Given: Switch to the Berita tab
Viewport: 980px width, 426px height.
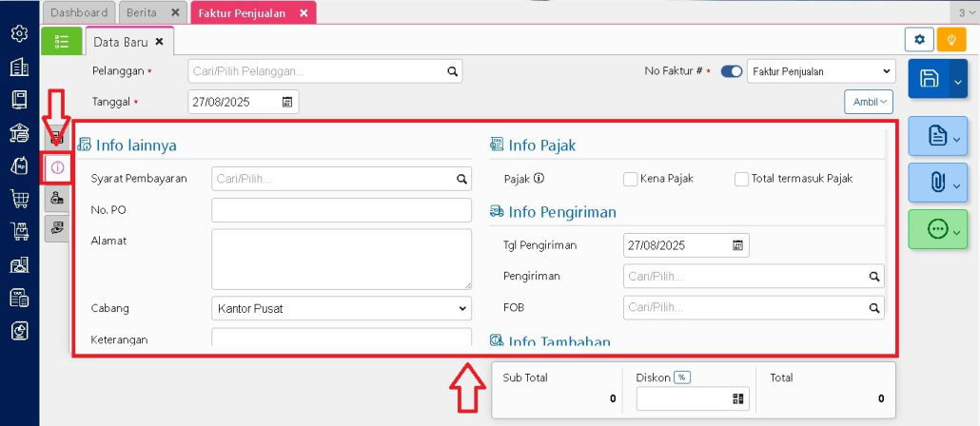Looking at the screenshot, I should pos(143,12).
